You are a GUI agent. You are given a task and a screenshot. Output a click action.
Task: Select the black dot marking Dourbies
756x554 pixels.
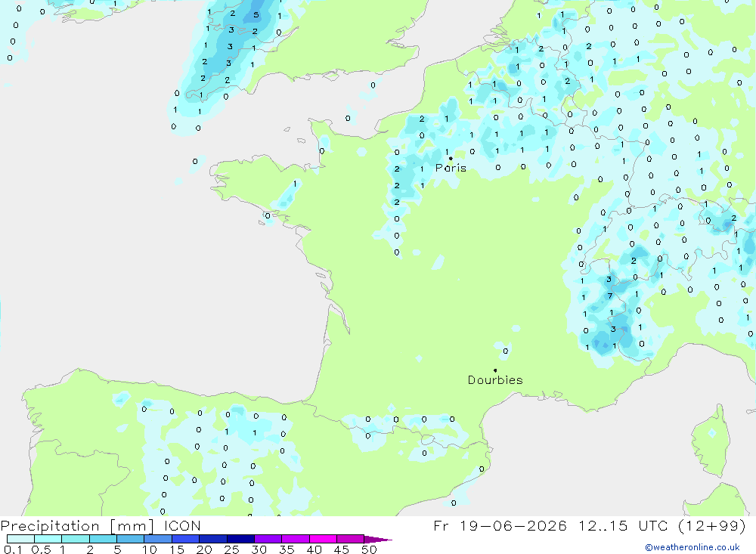click(x=495, y=370)
